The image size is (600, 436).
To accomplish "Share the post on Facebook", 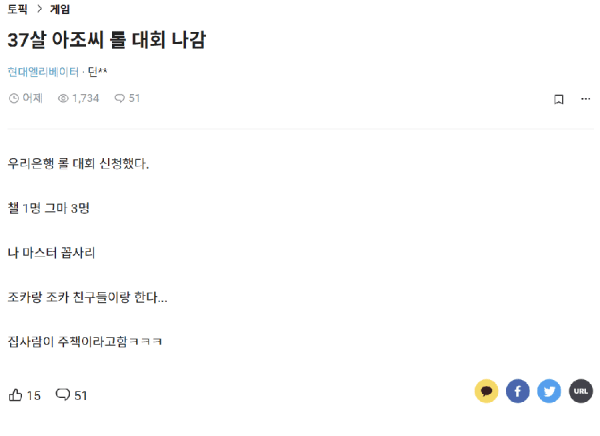I will [x=517, y=391].
